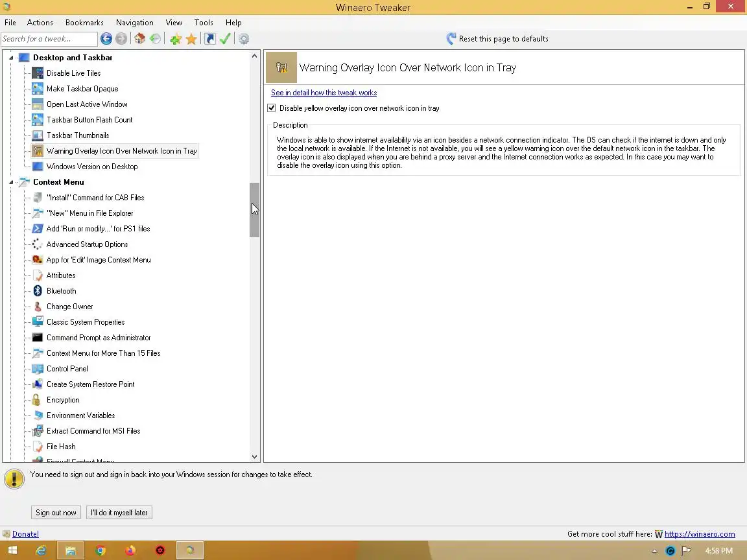Open the Tools menu
Viewport: 747px width, 560px height.
(x=204, y=23)
